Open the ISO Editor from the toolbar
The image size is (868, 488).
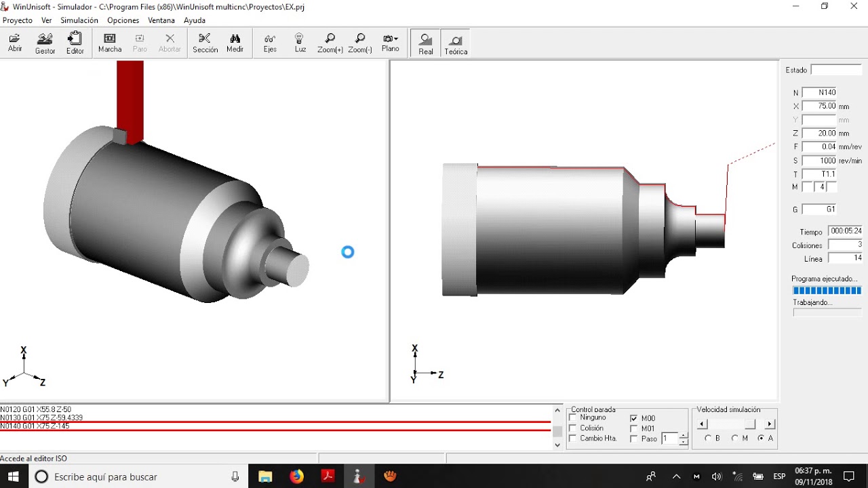coord(75,43)
